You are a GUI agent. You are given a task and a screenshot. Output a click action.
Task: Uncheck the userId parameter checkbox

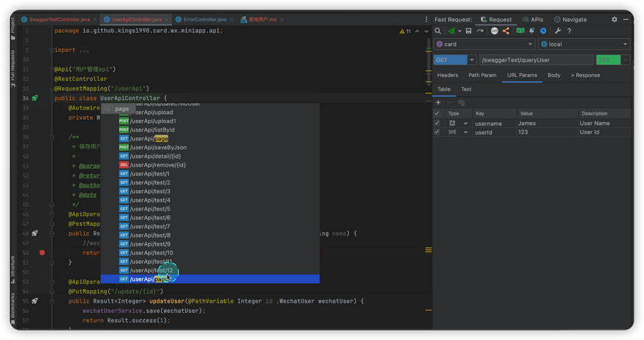438,132
